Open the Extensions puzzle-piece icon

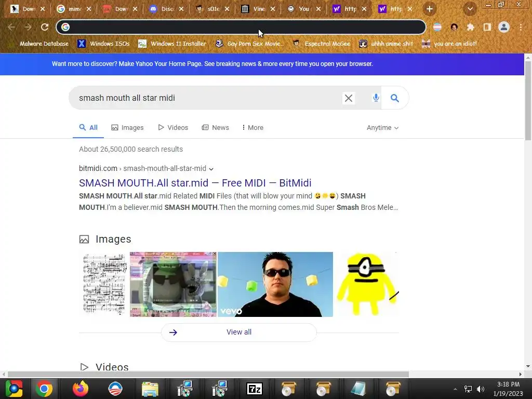tap(470, 27)
